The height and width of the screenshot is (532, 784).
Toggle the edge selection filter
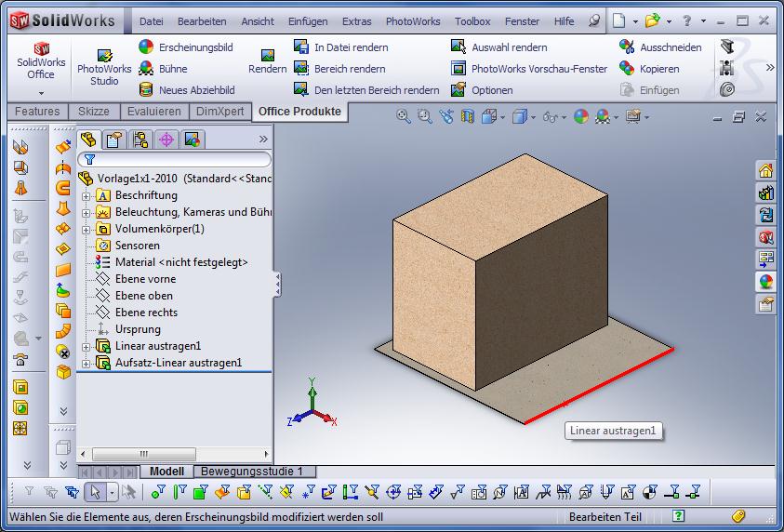click(x=179, y=492)
